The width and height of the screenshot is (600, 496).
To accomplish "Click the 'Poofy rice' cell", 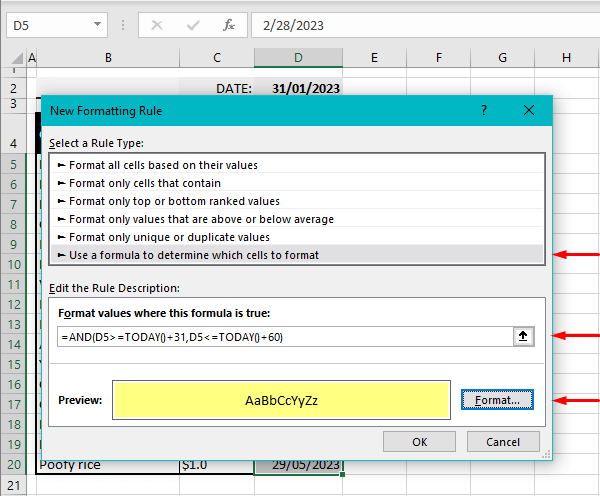I will point(108,465).
